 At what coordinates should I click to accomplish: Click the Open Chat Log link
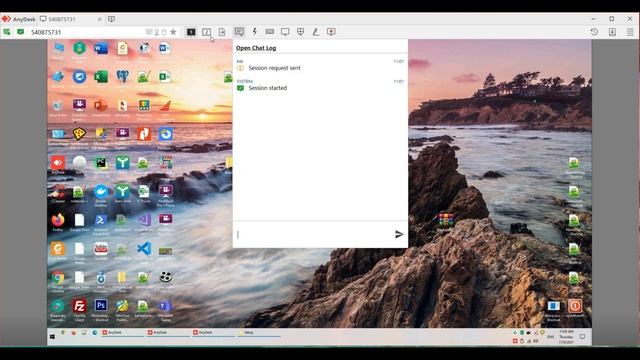pyautogui.click(x=256, y=48)
